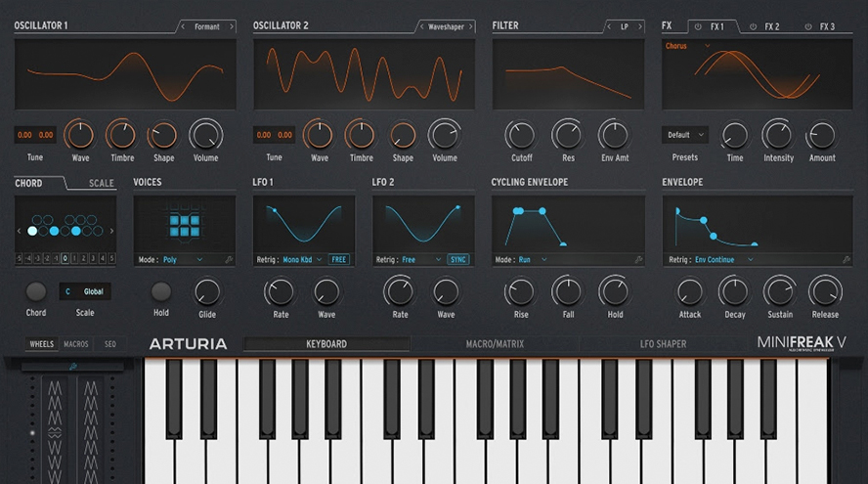Click Oscillator 2 fine Tune value

coord(284,135)
